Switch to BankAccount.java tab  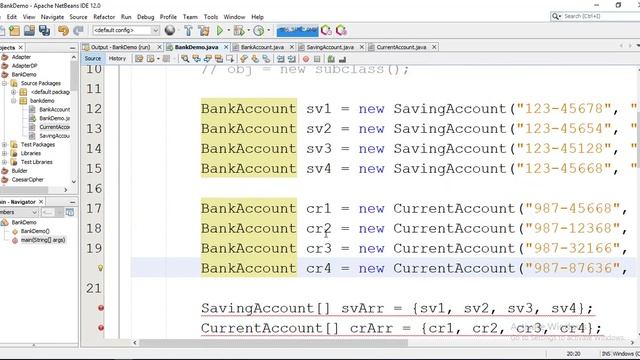coord(262,47)
